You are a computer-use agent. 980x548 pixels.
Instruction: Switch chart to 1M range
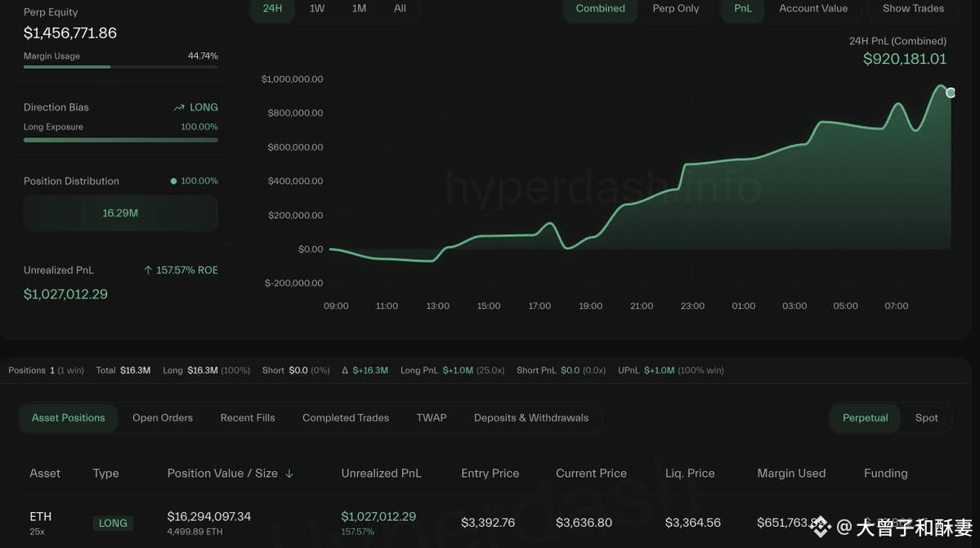point(359,9)
